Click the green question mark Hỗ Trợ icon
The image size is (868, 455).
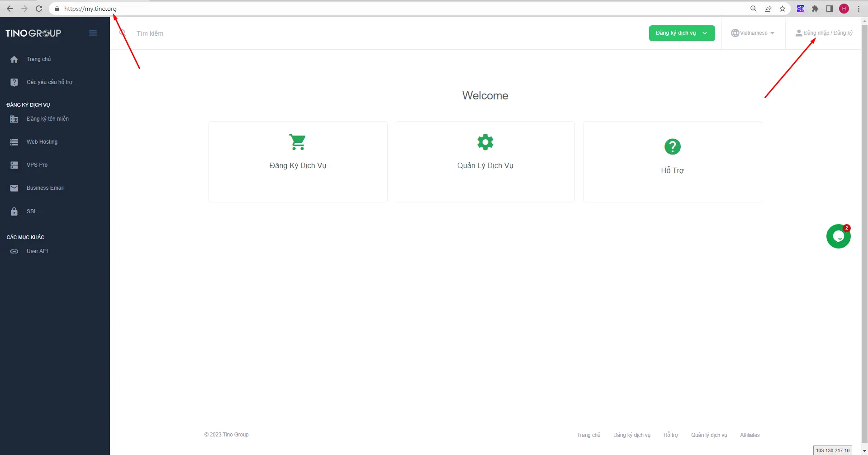pos(672,146)
